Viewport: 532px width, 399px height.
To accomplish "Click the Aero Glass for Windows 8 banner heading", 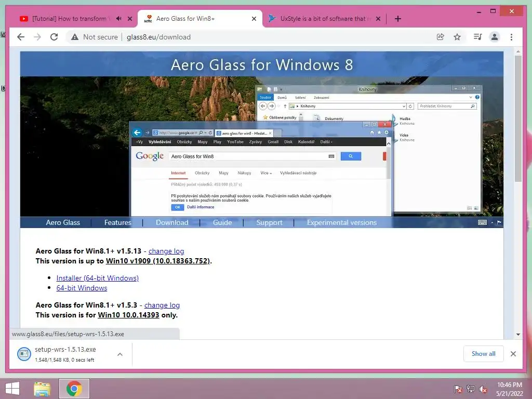I will 262,64.
